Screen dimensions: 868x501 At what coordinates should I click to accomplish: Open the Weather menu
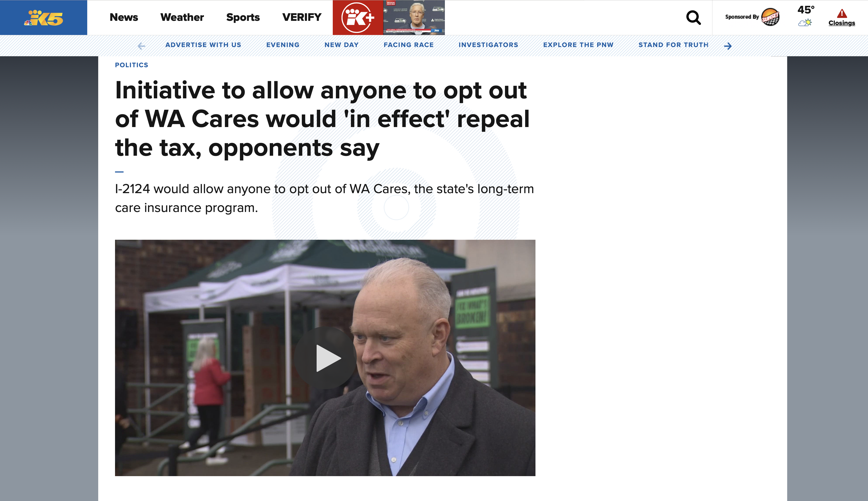click(x=182, y=17)
